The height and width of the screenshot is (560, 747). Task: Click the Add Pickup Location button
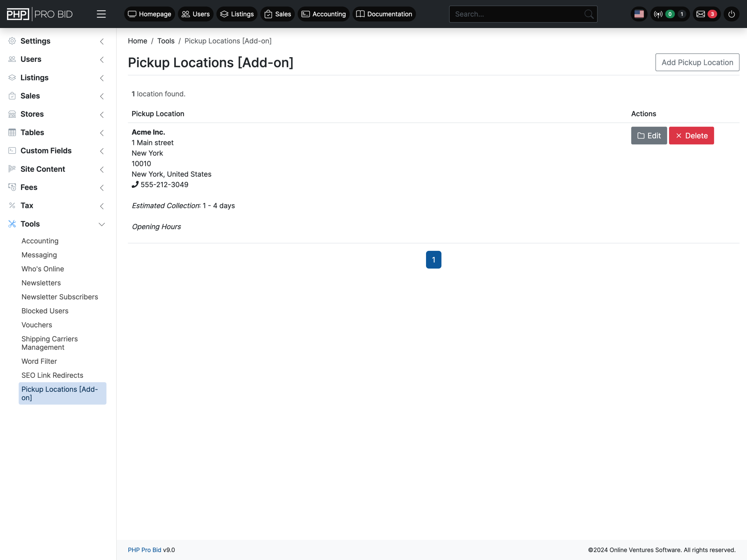pyautogui.click(x=697, y=62)
